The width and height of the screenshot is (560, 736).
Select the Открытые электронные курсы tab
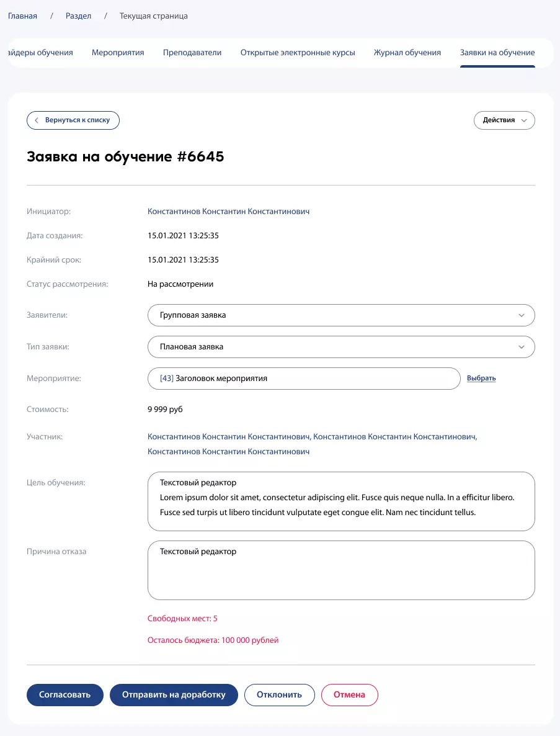298,53
